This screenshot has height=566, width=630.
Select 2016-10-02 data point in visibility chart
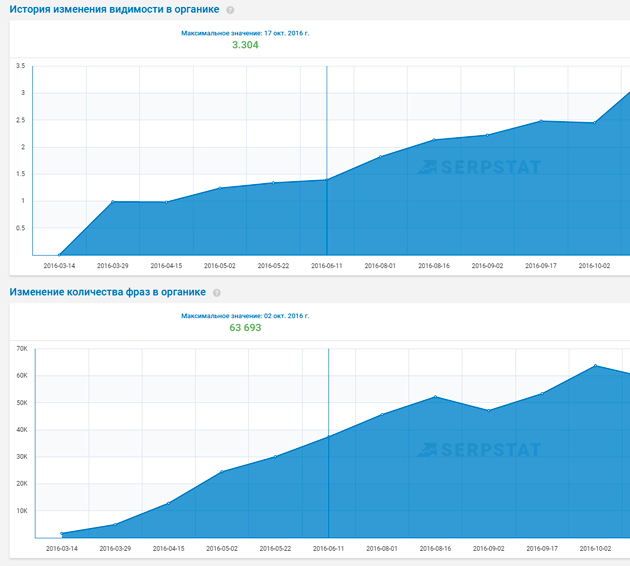coord(595,123)
